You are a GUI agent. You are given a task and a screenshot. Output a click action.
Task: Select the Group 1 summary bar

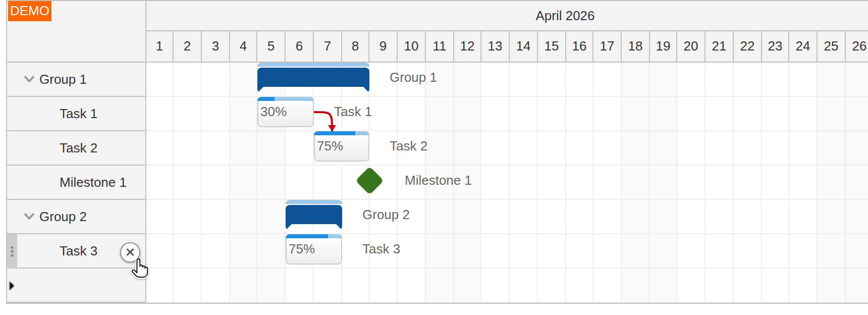[312, 78]
